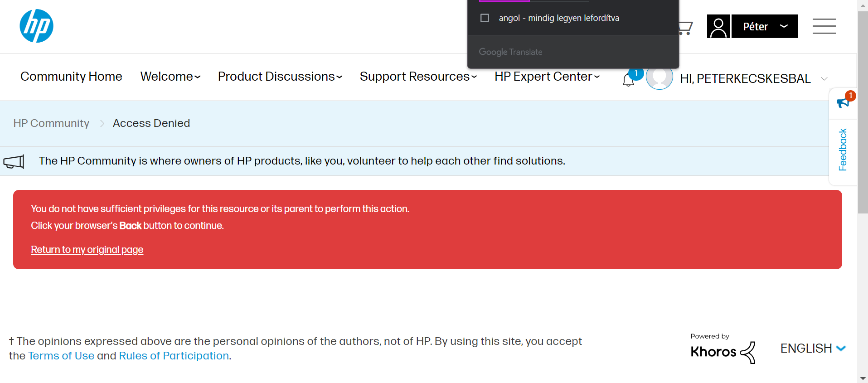The height and width of the screenshot is (383, 868).
Task: Click 'Return to my original page' link
Action: [87, 250]
